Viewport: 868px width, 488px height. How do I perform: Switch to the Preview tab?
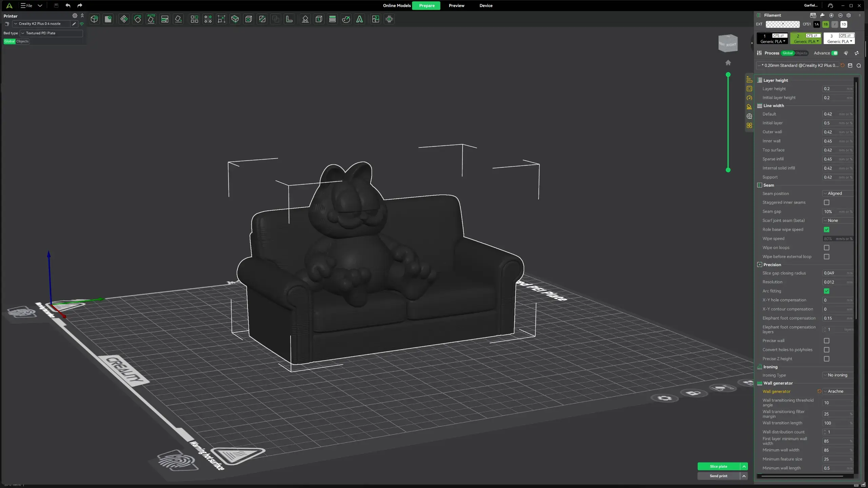[x=456, y=5]
